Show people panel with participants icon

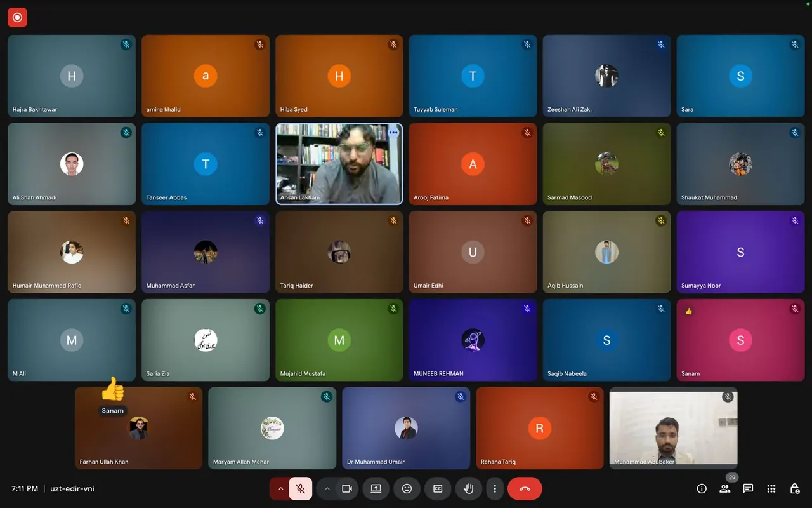pyautogui.click(x=724, y=488)
